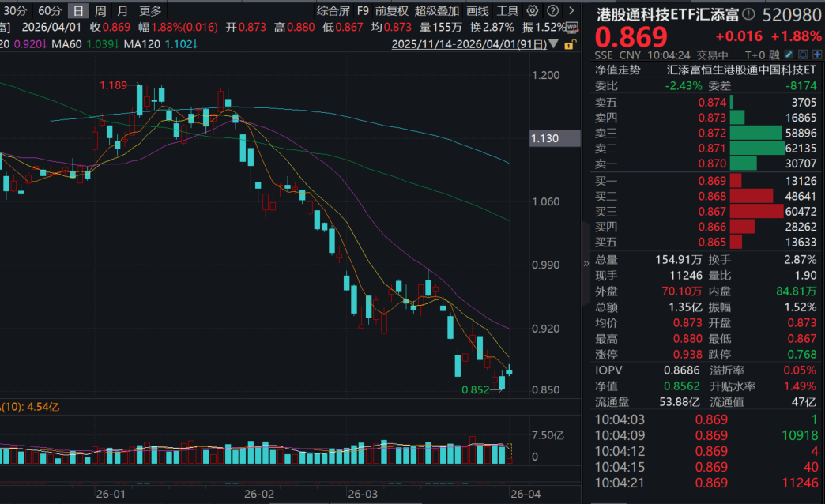Click the pencil edit note icon
The image size is (825, 504).
tap(789, 55)
